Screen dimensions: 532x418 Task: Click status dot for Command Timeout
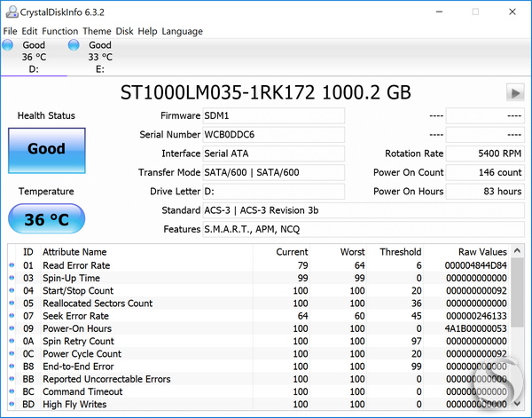click(x=12, y=391)
